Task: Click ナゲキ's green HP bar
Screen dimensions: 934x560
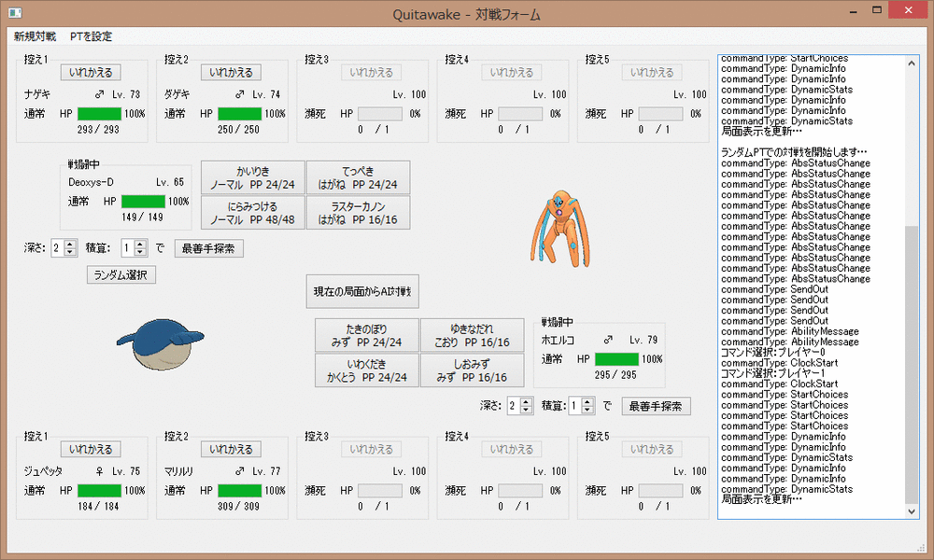Action: 100,114
